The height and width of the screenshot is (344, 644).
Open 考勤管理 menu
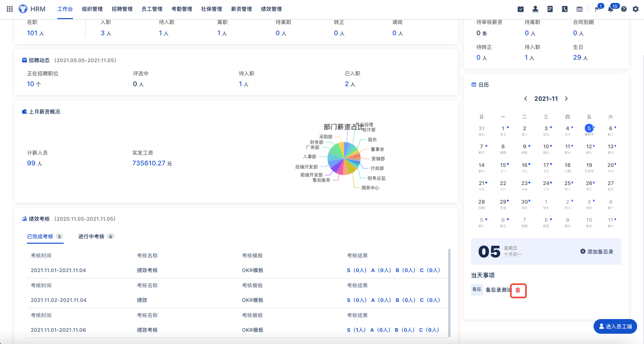click(182, 9)
